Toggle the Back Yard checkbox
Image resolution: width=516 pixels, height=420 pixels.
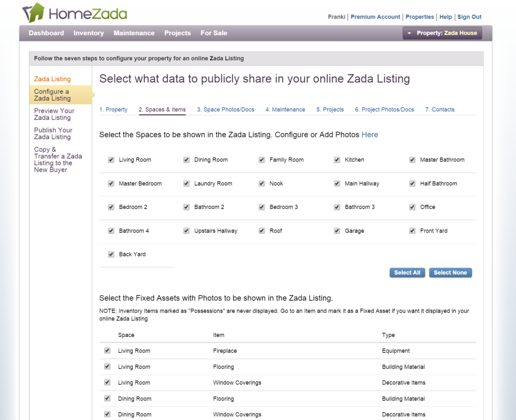click(x=111, y=255)
